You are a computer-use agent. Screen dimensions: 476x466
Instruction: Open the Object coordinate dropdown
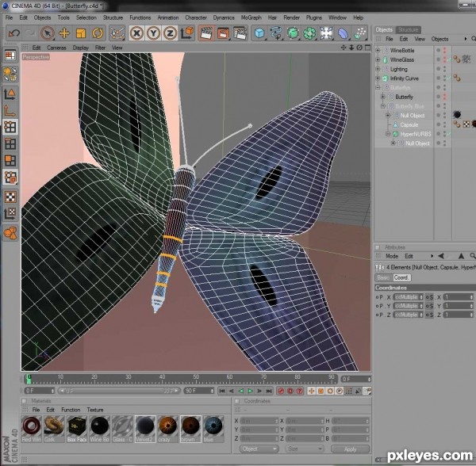click(259, 449)
